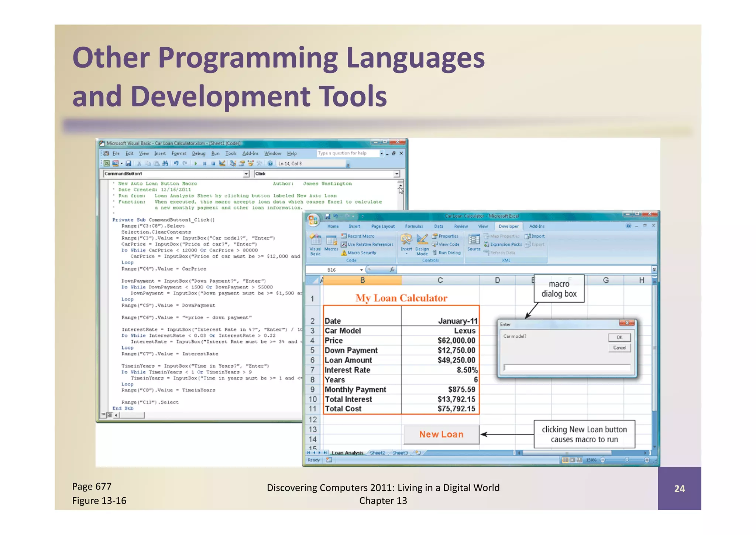The image size is (756, 535).
Task: Click Expansion Packs in XML group
Action: coord(503,244)
